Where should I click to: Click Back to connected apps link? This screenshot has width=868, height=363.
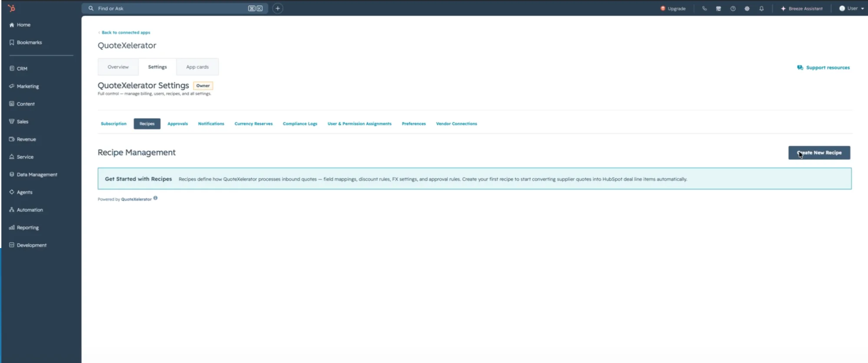(x=125, y=33)
